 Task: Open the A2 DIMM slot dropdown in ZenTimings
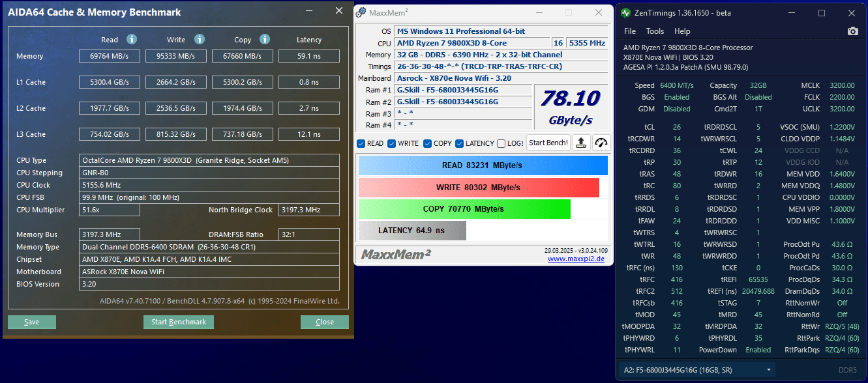697,371
